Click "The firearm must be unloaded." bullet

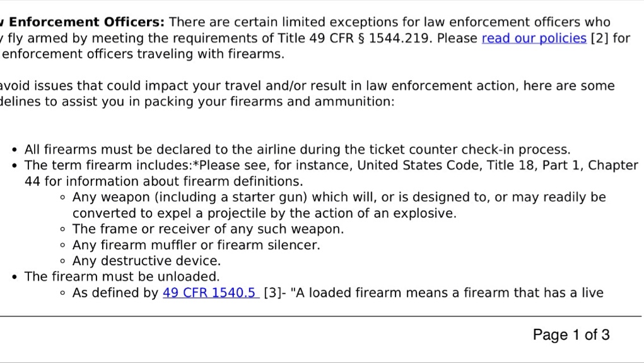122,277
